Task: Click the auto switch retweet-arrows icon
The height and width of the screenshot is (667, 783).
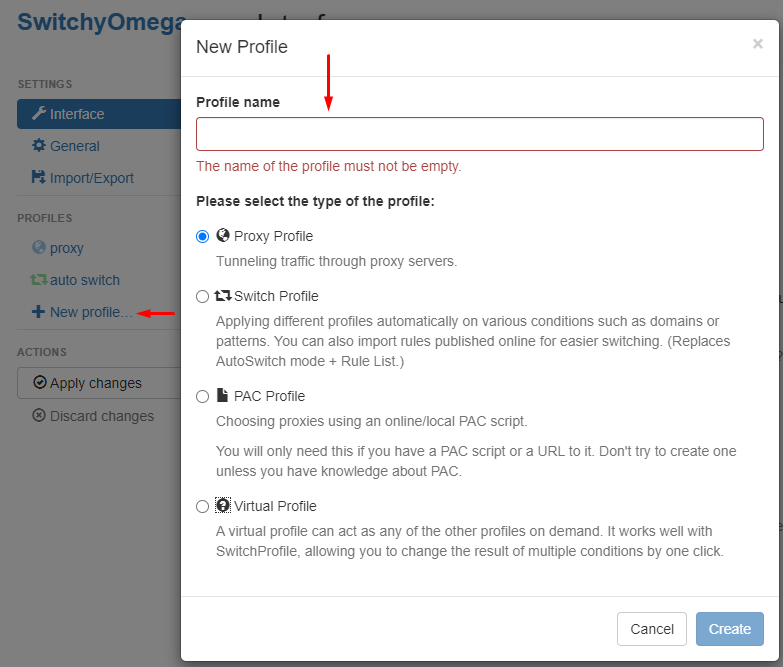Action: pos(39,280)
